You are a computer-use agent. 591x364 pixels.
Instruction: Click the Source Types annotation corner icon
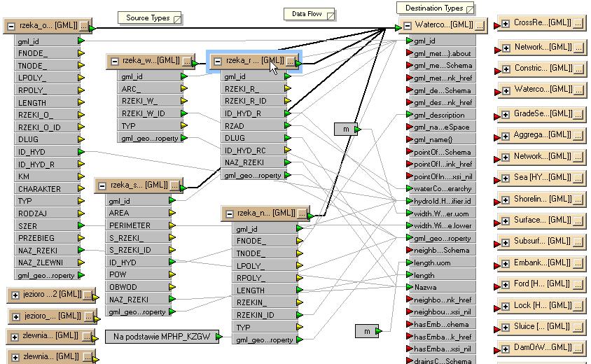(177, 19)
